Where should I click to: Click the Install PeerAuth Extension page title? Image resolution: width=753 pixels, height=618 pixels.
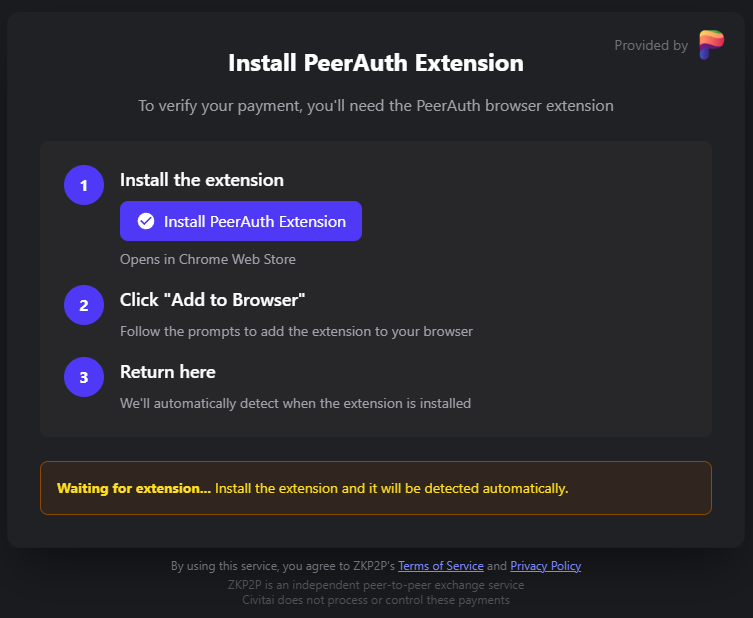click(x=376, y=63)
